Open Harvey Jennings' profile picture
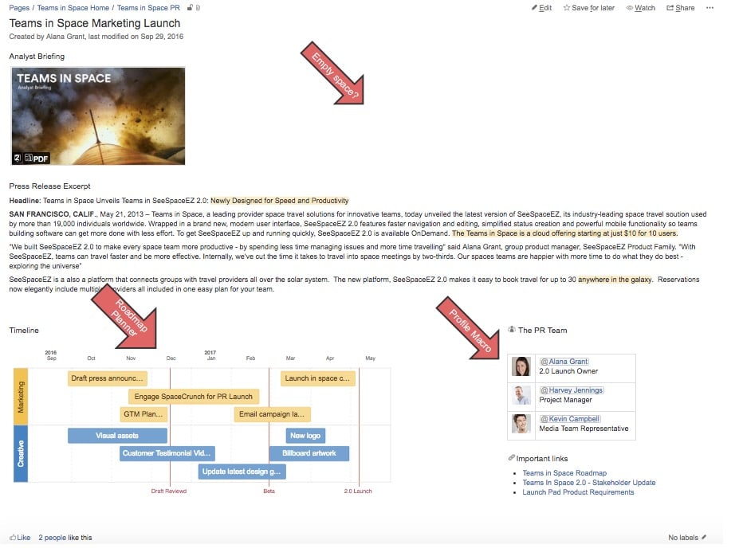The image size is (739, 560). pyautogui.click(x=522, y=395)
